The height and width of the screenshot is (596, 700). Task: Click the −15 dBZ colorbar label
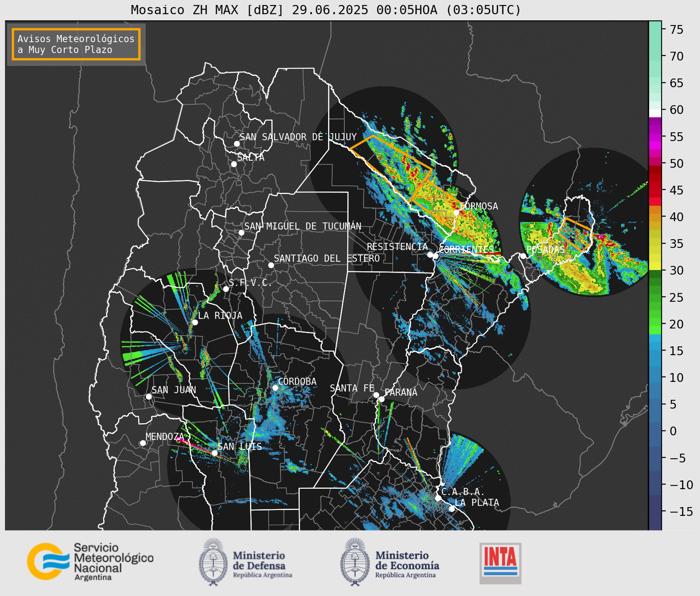click(x=681, y=512)
